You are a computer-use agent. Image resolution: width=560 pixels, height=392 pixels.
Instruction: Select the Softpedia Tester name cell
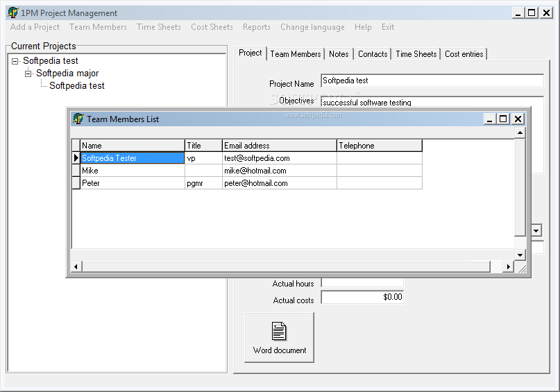133,158
